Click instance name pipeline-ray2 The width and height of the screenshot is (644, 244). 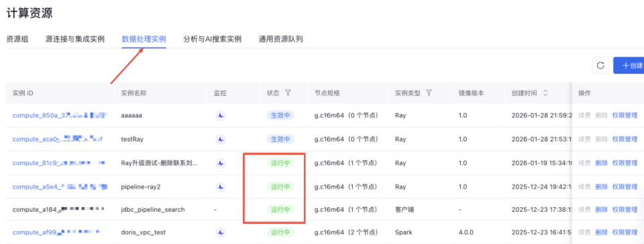pos(141,187)
